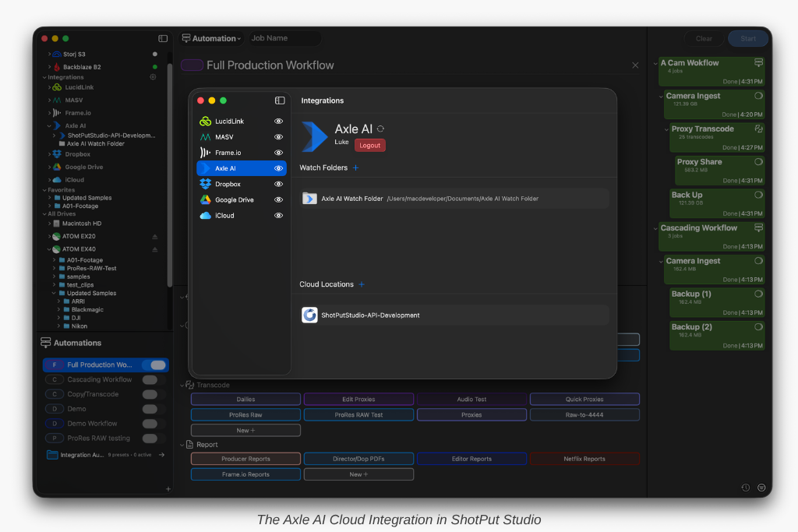Click the Axle AI Watch Folder icon
This screenshot has width=798, height=532.
309,199
